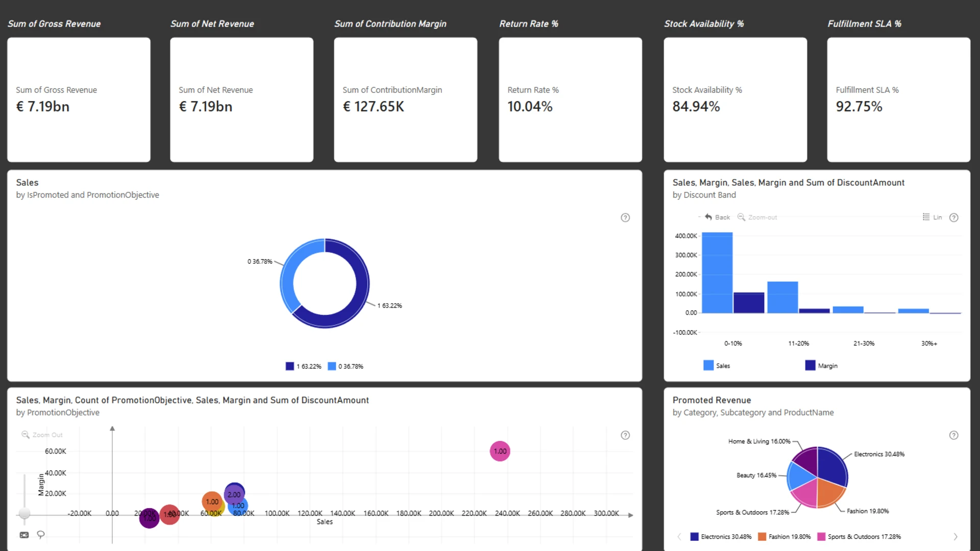Toggle Sports & Outdoors 17.28% legend item
This screenshot has height=551, width=980.
click(859, 537)
